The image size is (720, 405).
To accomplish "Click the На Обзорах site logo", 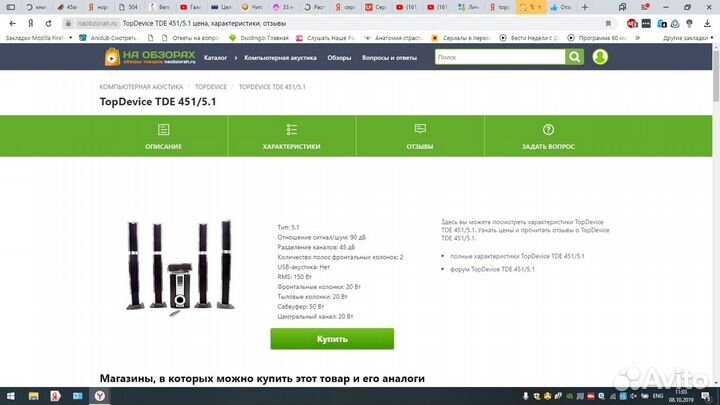I will point(150,57).
